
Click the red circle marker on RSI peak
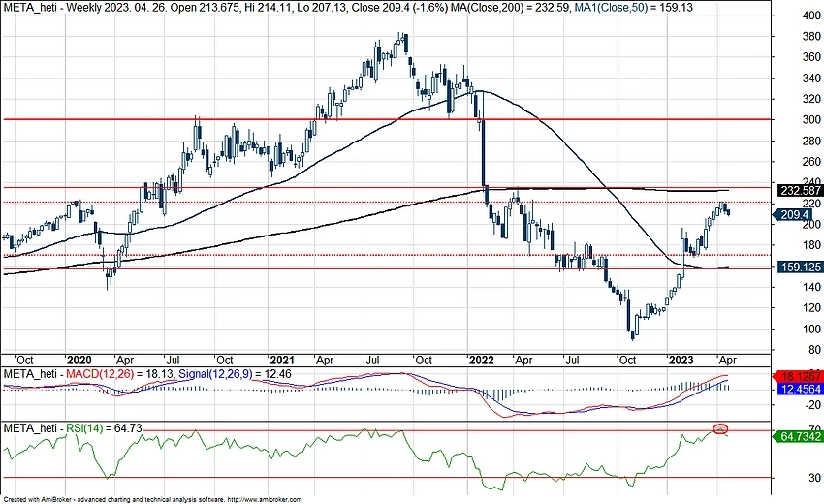720,428
